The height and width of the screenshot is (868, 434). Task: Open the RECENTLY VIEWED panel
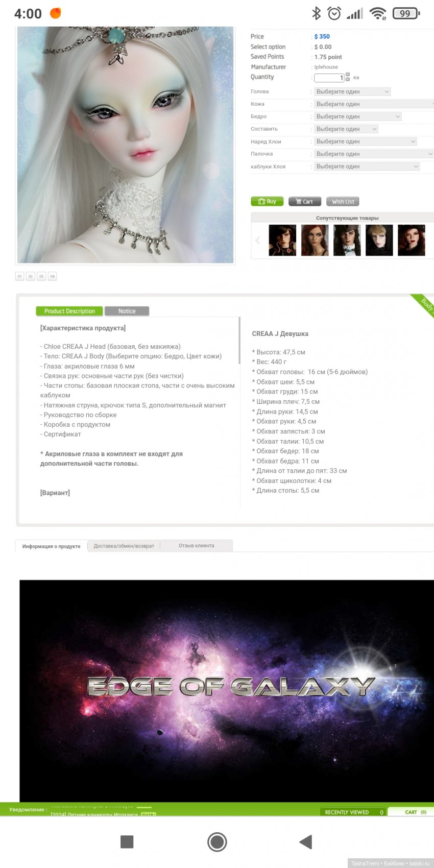(353, 812)
